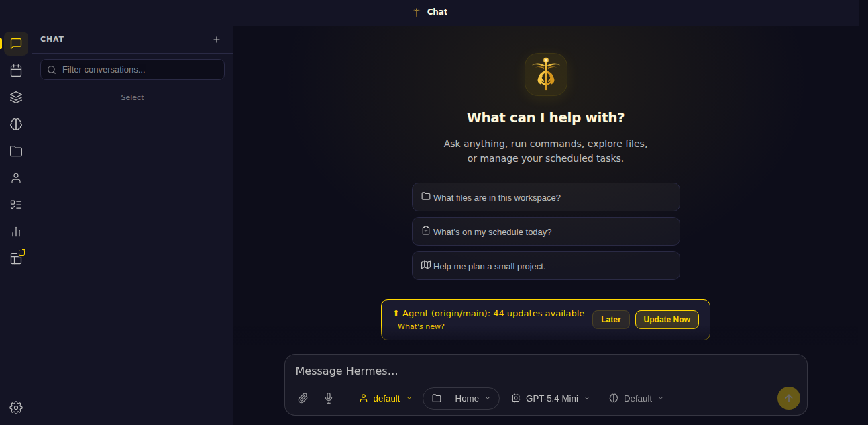
Task: Open the brain icon in the sidebar
Action: pos(16,124)
